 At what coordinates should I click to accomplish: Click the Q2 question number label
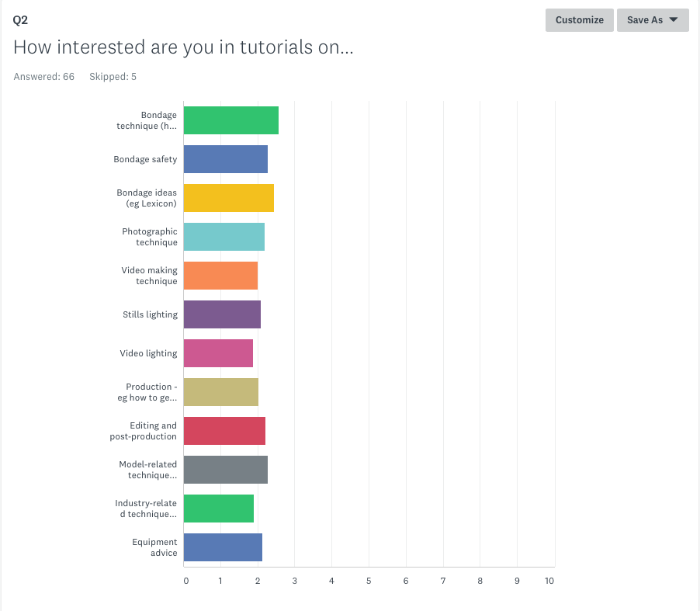[20, 20]
